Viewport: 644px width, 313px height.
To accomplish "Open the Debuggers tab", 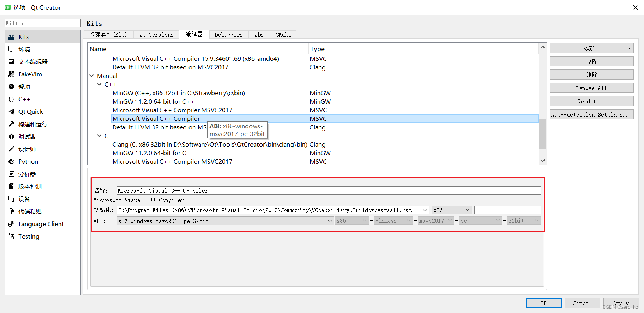I will [229, 35].
